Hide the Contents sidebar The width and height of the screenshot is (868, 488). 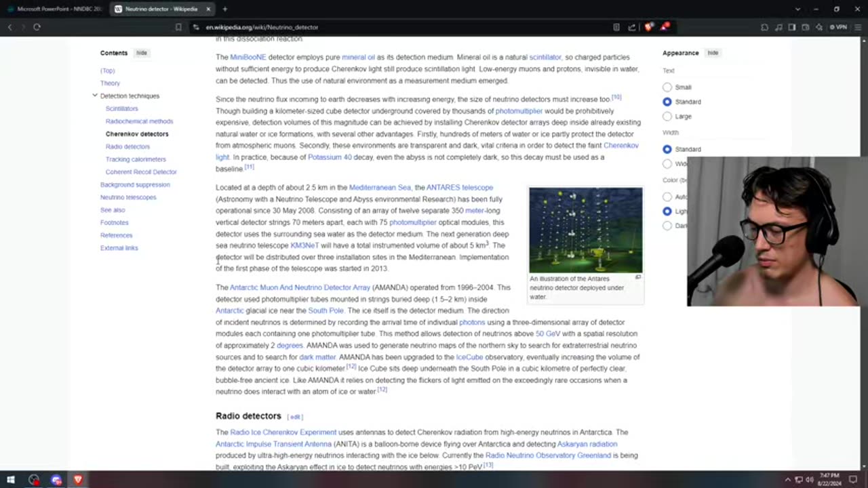tap(141, 53)
